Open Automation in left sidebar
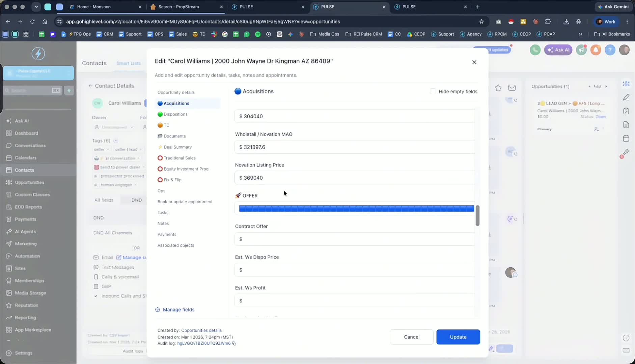 [27, 256]
